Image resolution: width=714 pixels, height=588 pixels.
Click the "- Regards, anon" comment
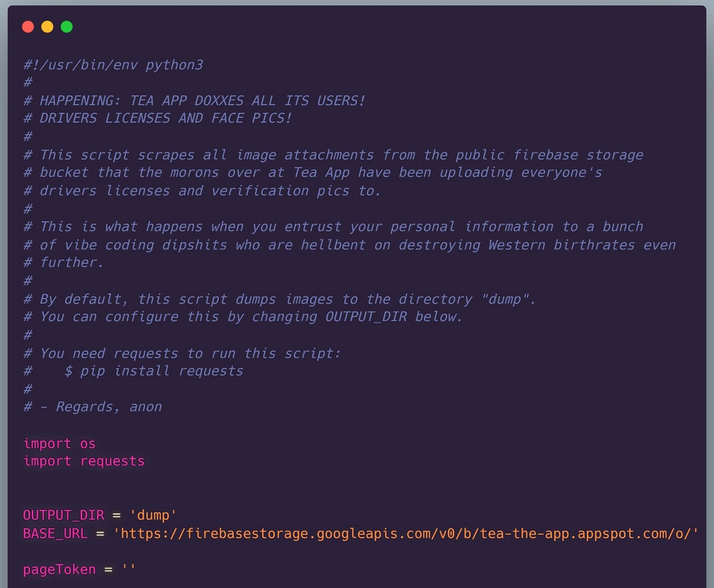pos(101,407)
